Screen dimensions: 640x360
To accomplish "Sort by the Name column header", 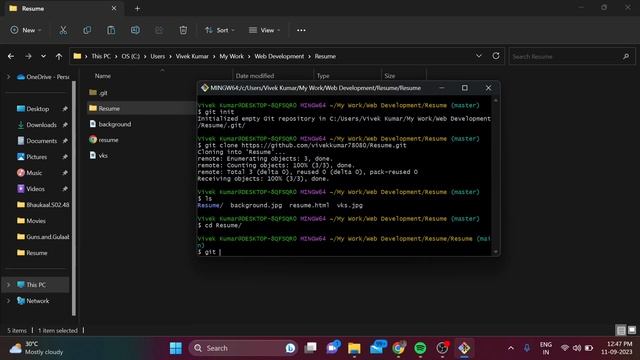I will 103,76.
